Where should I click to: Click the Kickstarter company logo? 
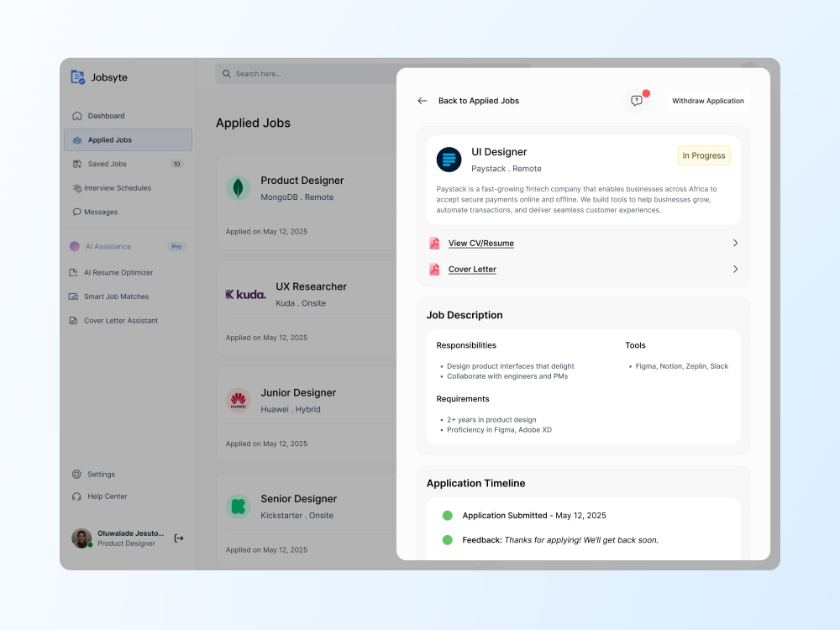click(x=239, y=507)
